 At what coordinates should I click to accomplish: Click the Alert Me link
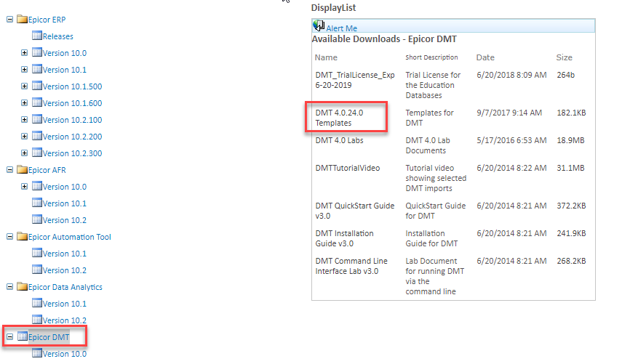click(x=341, y=28)
